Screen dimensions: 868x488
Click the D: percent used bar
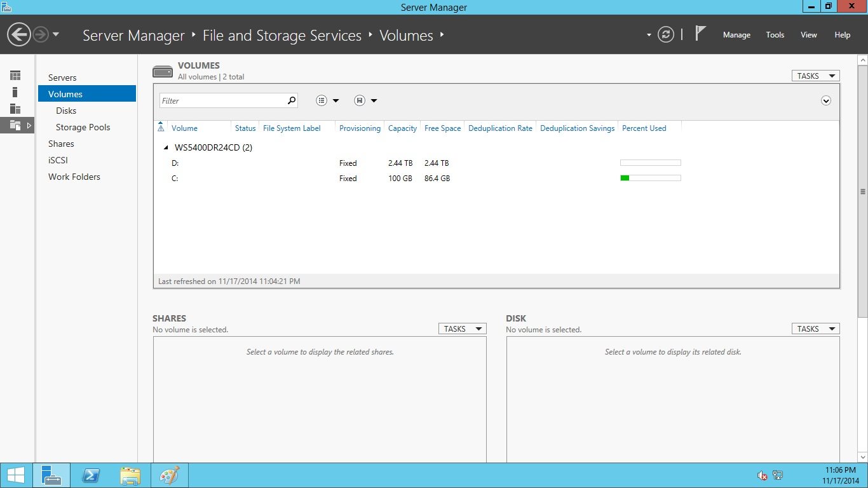click(x=651, y=163)
